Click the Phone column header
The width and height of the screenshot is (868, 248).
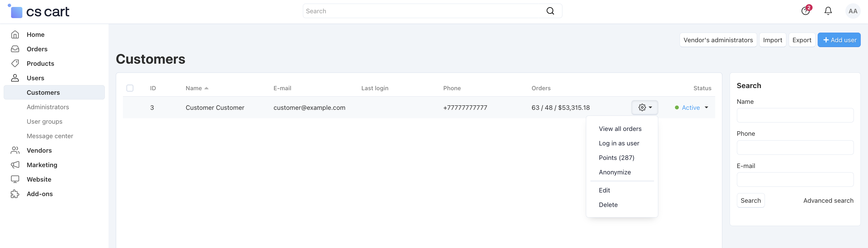[452, 88]
